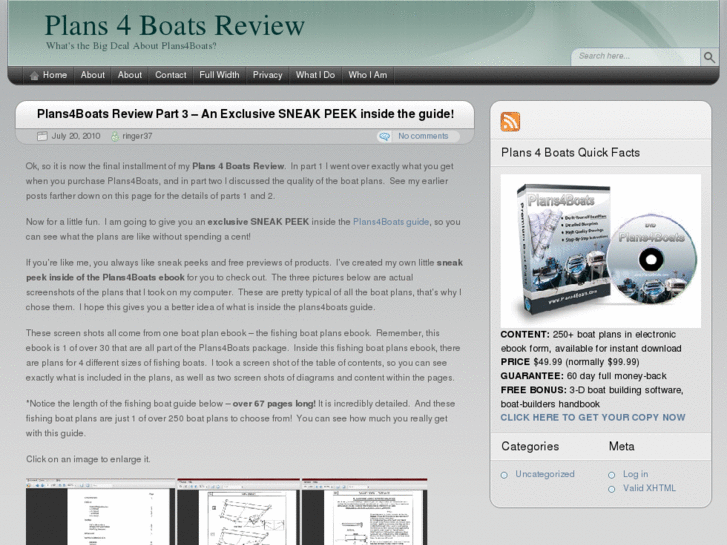This screenshot has height=545, width=727.
Task: Open the first About menu item
Action: (93, 75)
